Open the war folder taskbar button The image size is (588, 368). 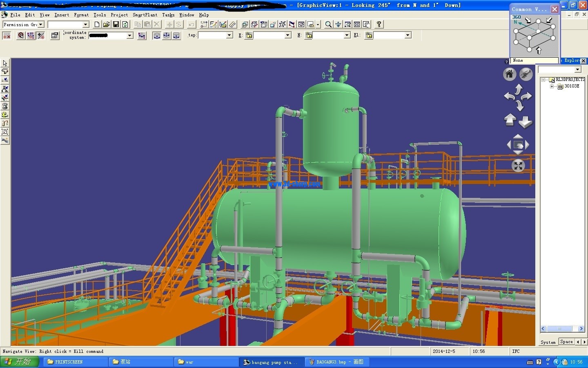pos(206,362)
